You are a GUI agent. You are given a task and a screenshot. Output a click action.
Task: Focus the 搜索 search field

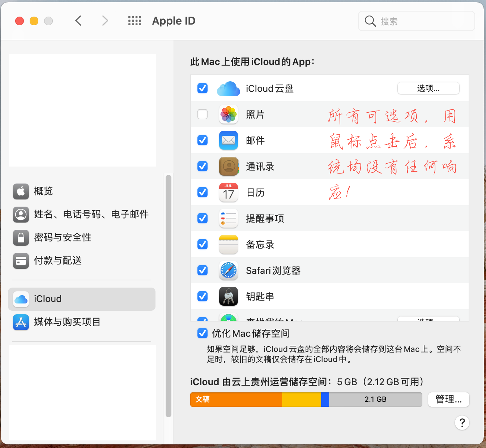pos(417,21)
